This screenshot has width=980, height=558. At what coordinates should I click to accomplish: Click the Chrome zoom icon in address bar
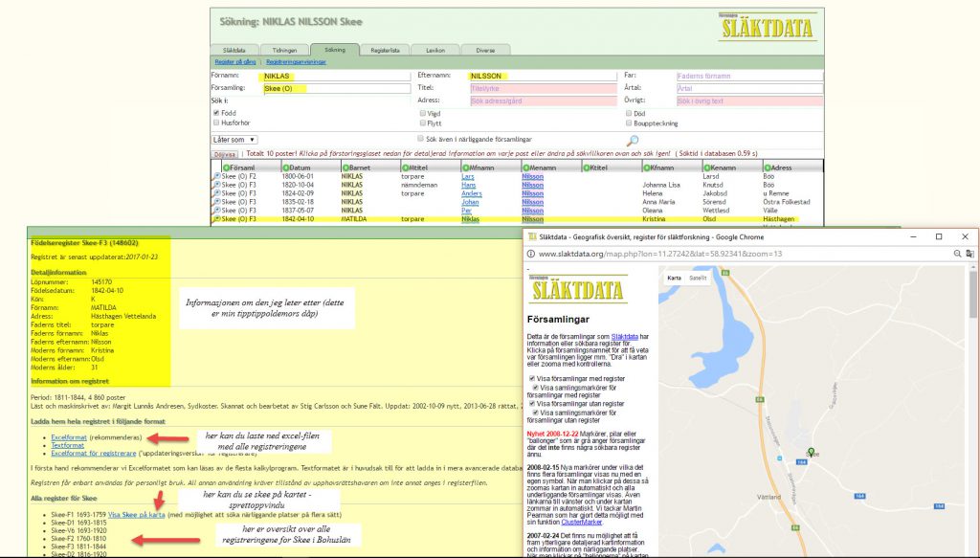point(957,254)
